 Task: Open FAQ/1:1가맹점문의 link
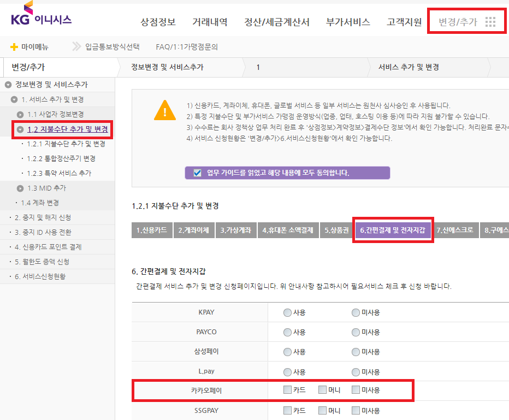coord(187,47)
